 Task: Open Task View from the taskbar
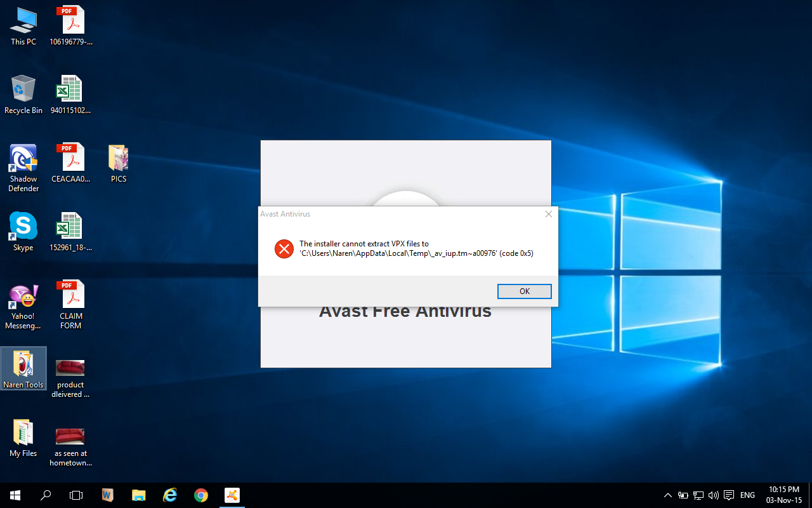click(x=76, y=495)
